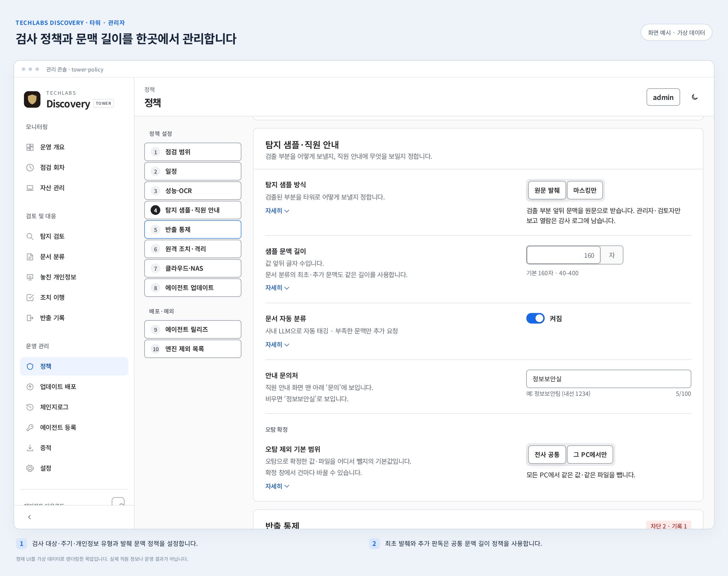
Task: Expand 자세히 under 문서 자동 분류
Action: click(277, 345)
